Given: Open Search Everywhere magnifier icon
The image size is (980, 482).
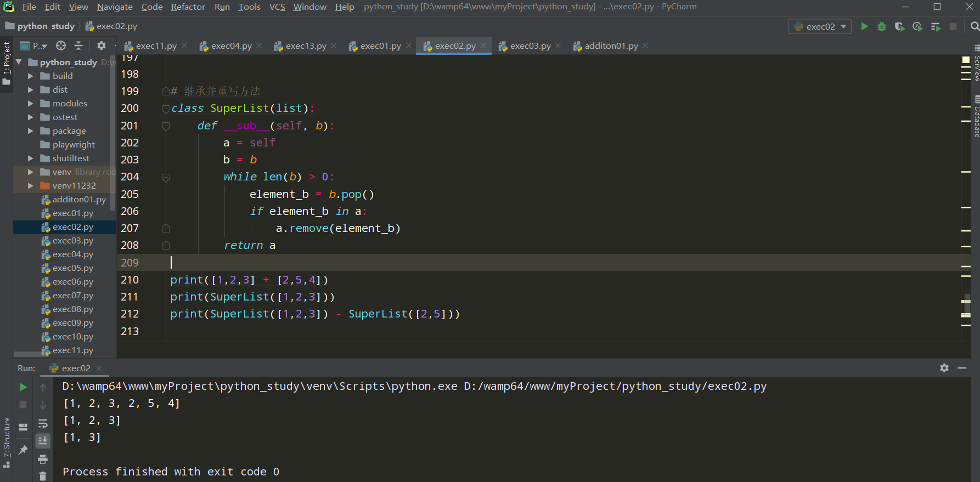Looking at the screenshot, I should coord(975,26).
